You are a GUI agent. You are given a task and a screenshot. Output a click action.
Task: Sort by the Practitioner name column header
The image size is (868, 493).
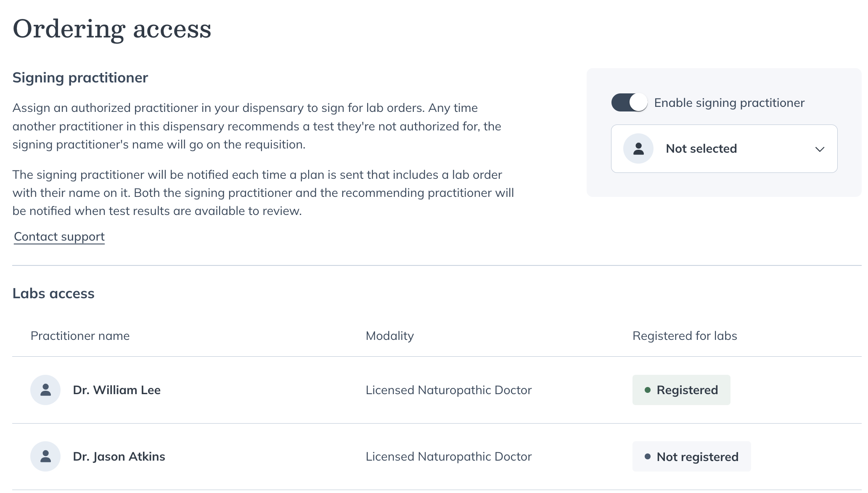click(80, 336)
